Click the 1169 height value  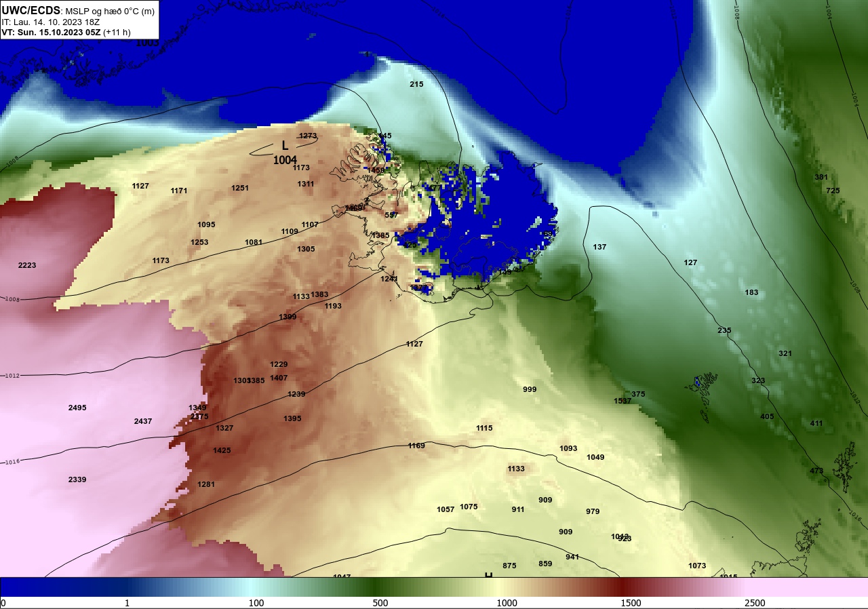[416, 446]
